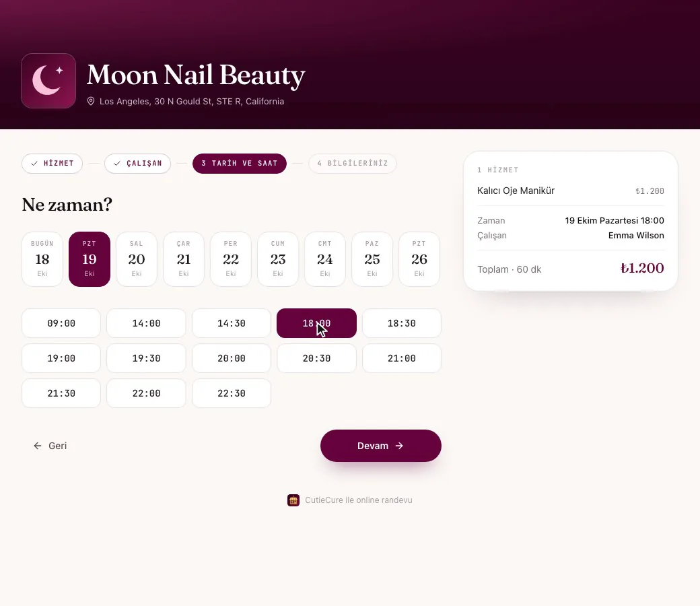Choose Tuesday 20 Eki date
Viewport: 700px width, 606px height.
pyautogui.click(x=137, y=259)
